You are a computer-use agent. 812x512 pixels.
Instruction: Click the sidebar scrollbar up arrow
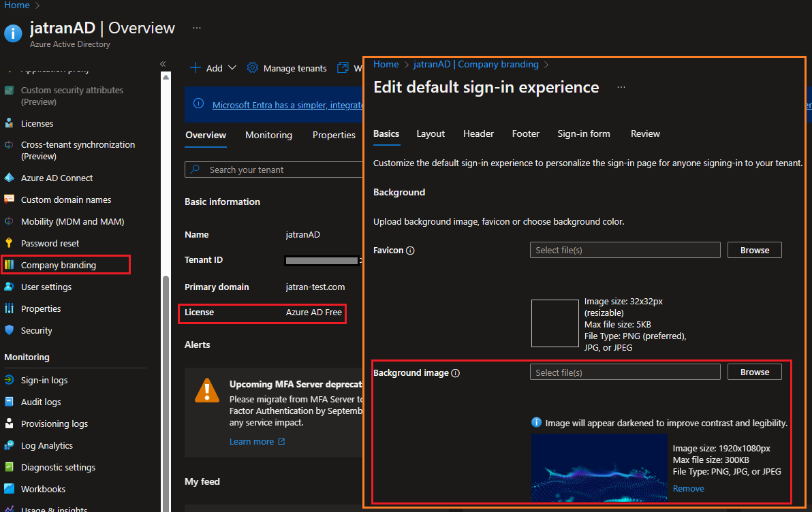(x=166, y=77)
